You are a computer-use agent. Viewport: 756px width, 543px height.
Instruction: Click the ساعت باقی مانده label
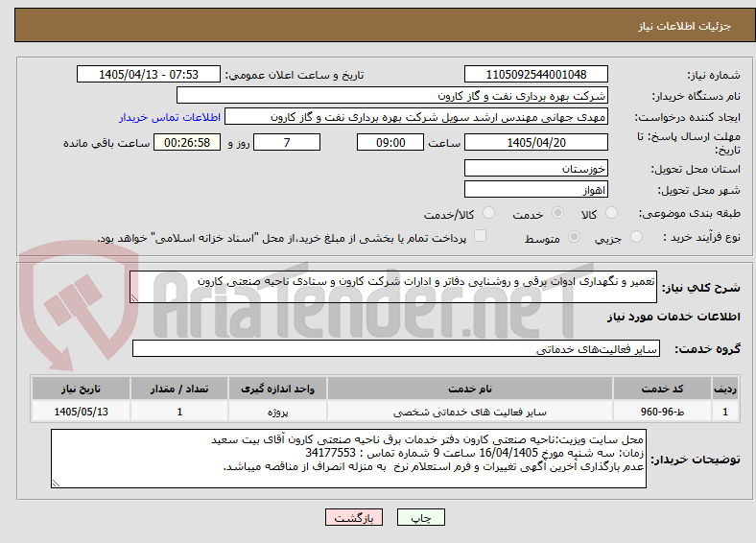106,143
